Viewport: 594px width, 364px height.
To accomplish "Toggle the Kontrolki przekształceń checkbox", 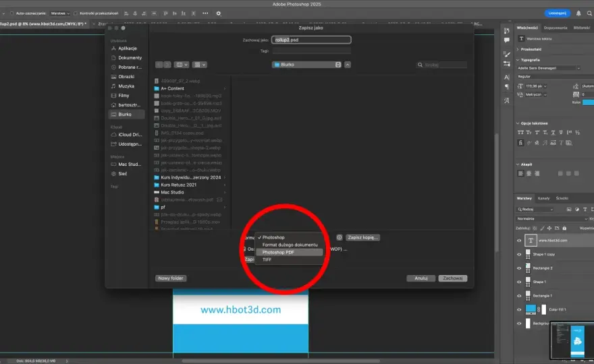I will [x=76, y=13].
